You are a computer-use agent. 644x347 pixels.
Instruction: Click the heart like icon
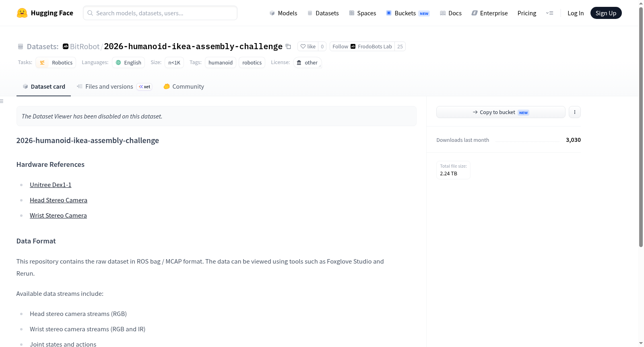(x=303, y=46)
